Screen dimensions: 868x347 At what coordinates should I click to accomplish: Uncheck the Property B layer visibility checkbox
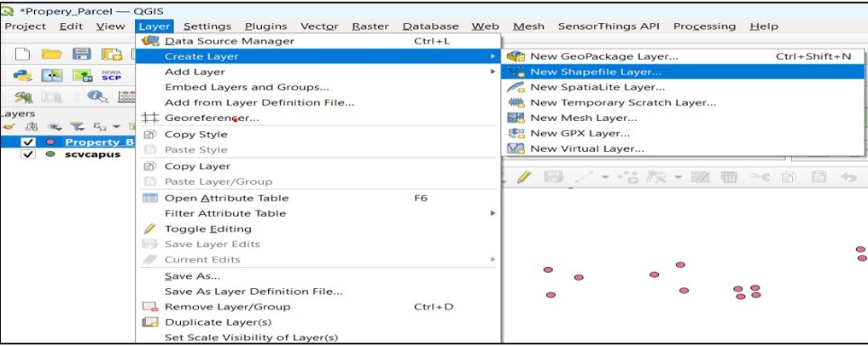28,142
